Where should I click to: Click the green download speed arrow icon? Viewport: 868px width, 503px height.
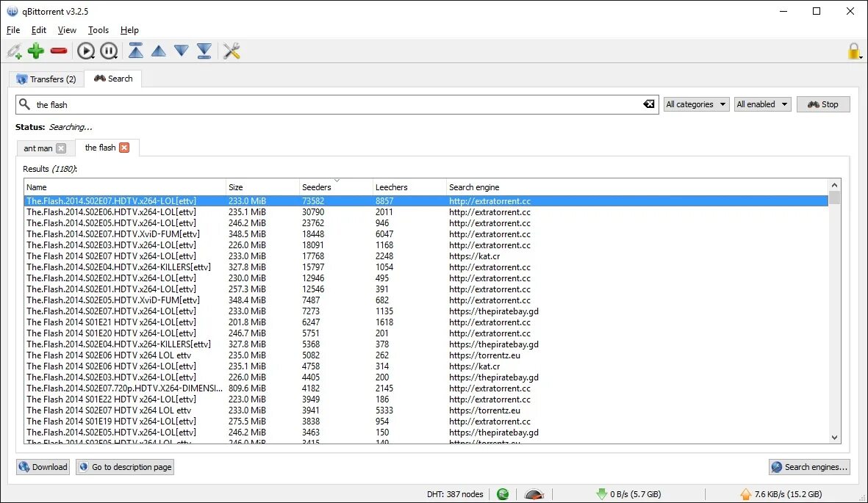[x=601, y=494]
